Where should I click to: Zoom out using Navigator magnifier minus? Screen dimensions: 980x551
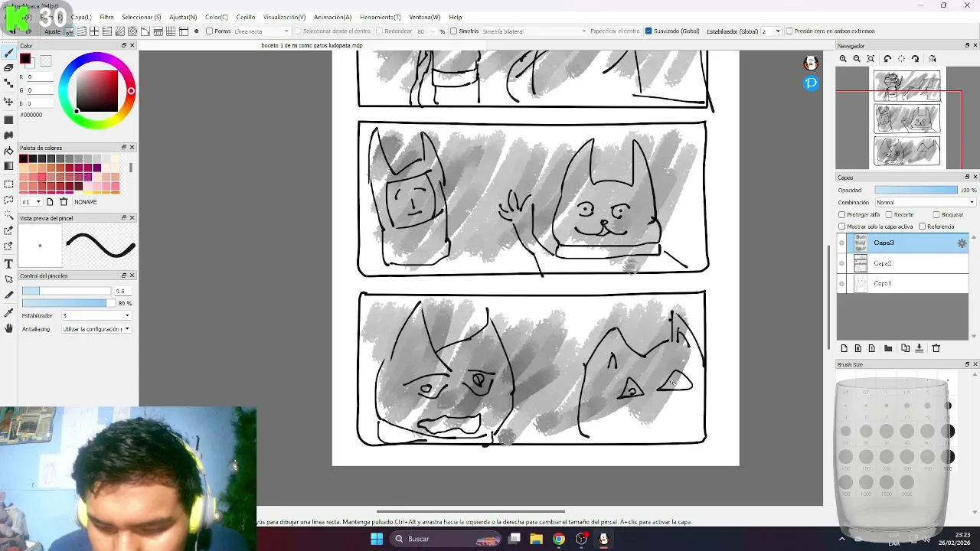tap(857, 59)
